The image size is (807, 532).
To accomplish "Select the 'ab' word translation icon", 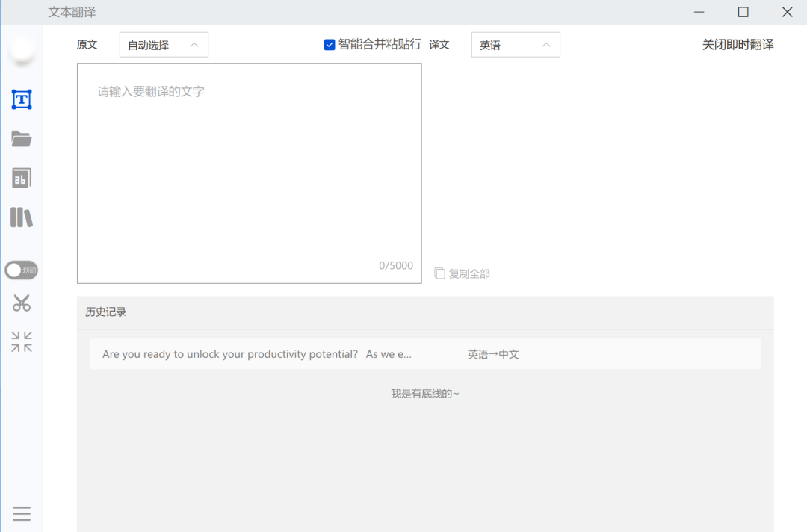I will pyautogui.click(x=22, y=178).
